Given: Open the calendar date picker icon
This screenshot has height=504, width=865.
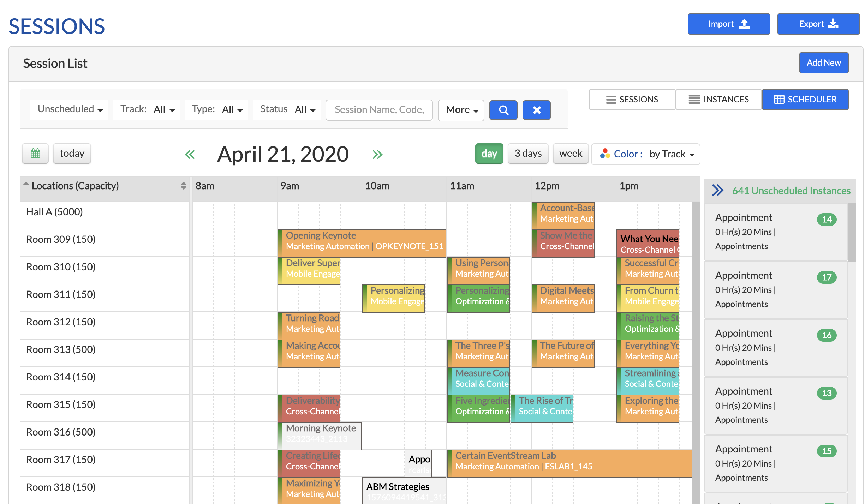Looking at the screenshot, I should click(x=35, y=154).
